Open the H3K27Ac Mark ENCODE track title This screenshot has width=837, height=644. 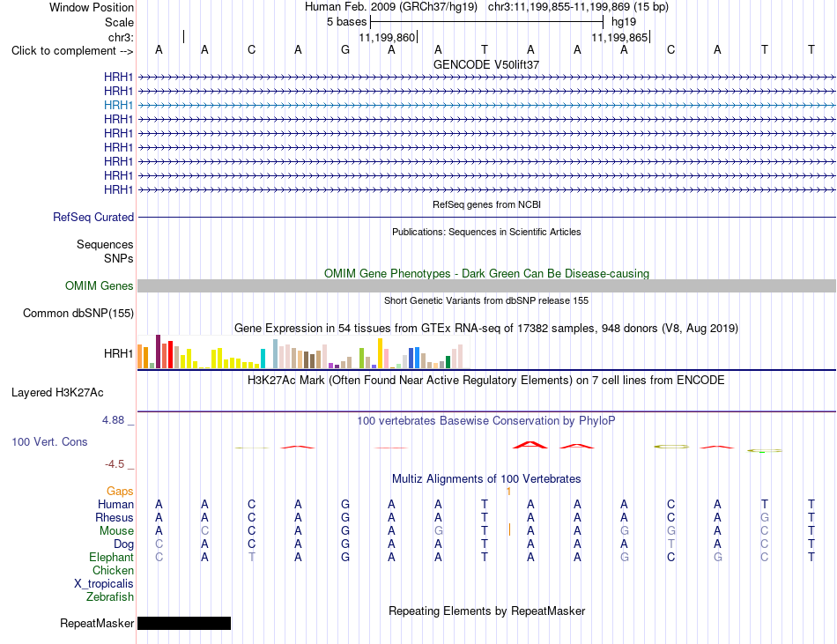tap(486, 381)
